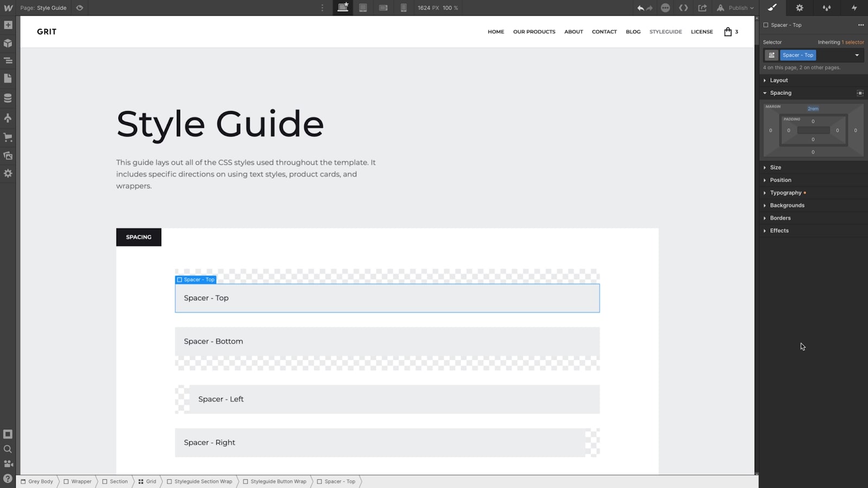This screenshot has height=488, width=868.
Task: Select Section in breadcrumb bar
Action: (115, 481)
